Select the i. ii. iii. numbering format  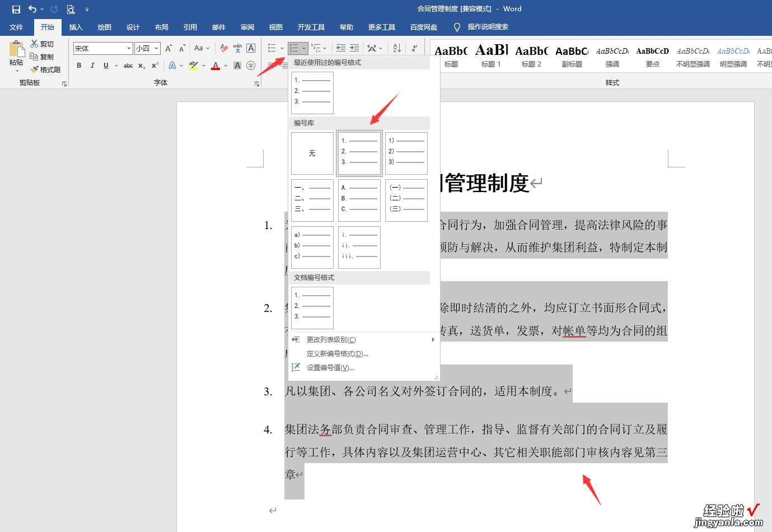[359, 248]
